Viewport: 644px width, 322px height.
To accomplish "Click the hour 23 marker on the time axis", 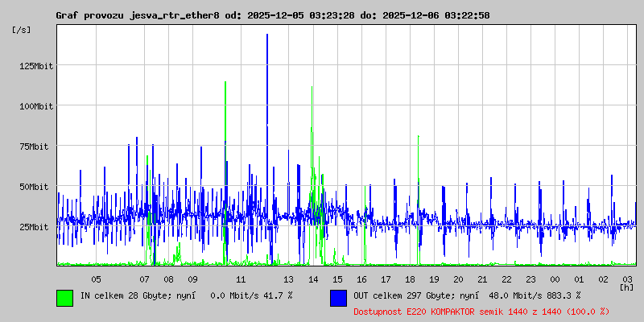I will click(530, 279).
